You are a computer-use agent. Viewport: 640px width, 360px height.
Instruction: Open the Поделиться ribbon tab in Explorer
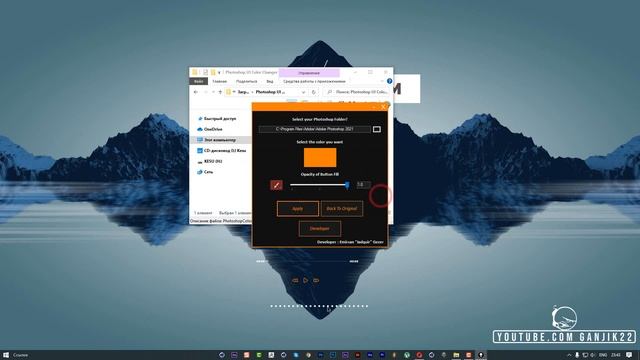point(247,81)
